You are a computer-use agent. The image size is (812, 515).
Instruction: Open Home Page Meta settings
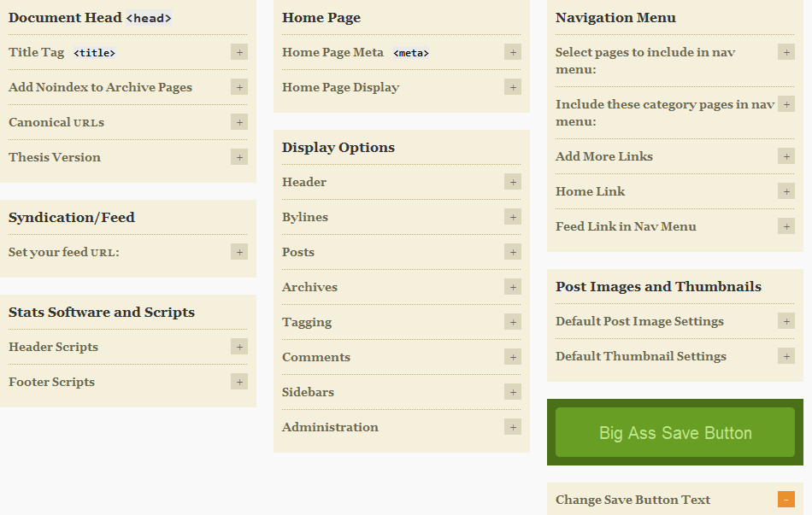(513, 52)
